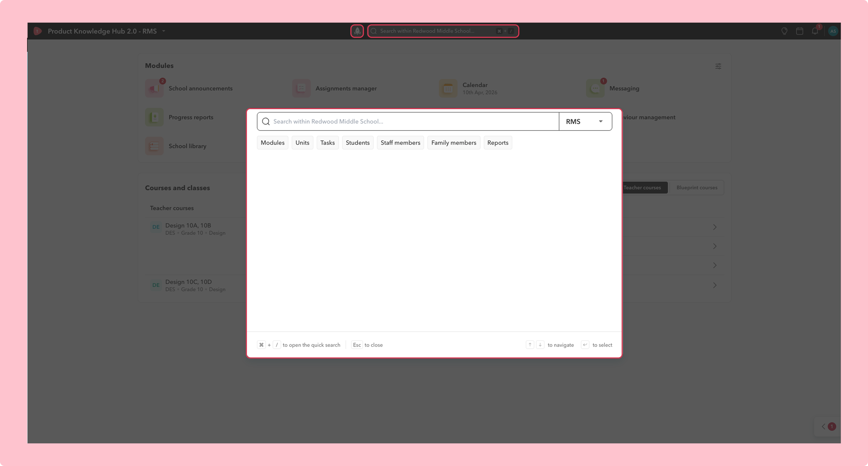Open the Progress reports link
Viewport: 868px width, 466px height.
click(x=191, y=117)
